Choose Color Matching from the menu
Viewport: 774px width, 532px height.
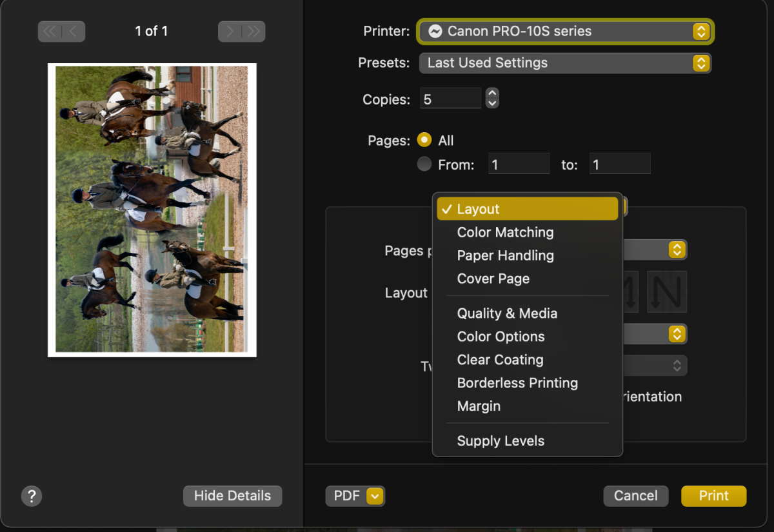[505, 232]
